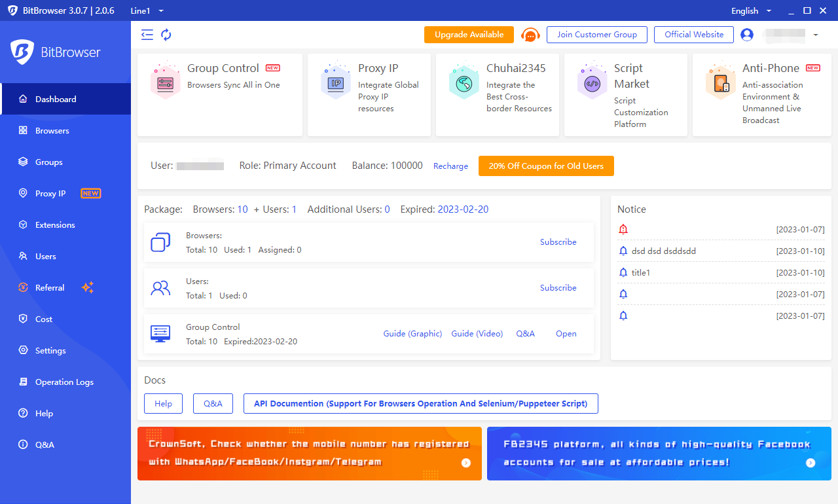Screen dimensions: 838x504
Task: Click Q&A link in Group Control row
Action: (x=526, y=334)
